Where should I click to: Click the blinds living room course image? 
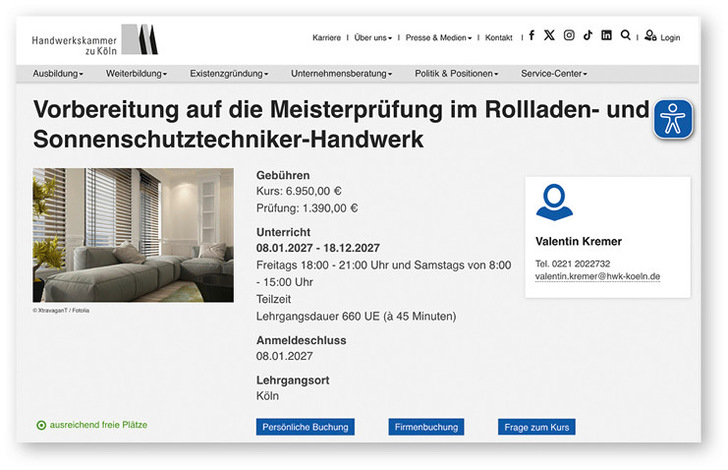click(x=133, y=235)
